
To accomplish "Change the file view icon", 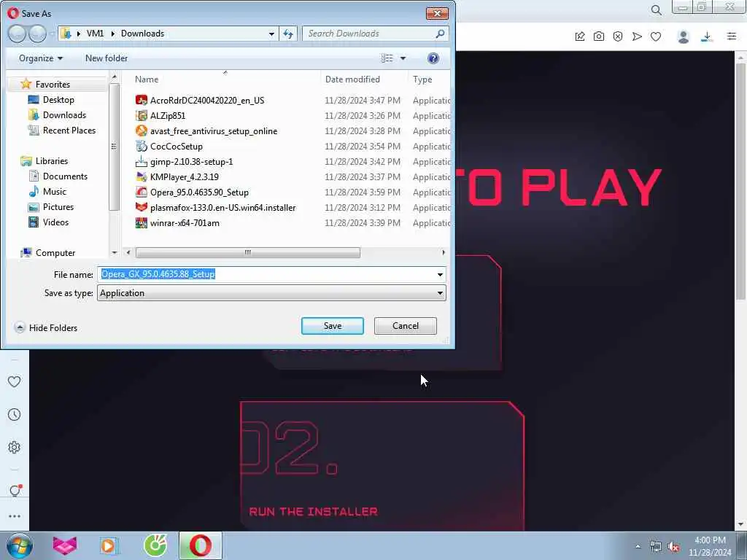I will click(387, 58).
